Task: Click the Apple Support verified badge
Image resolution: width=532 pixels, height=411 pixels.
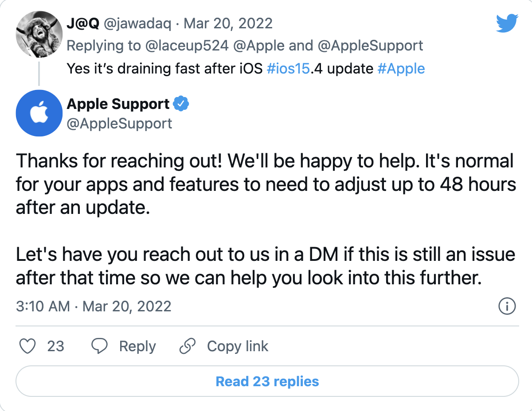Action: [x=182, y=103]
